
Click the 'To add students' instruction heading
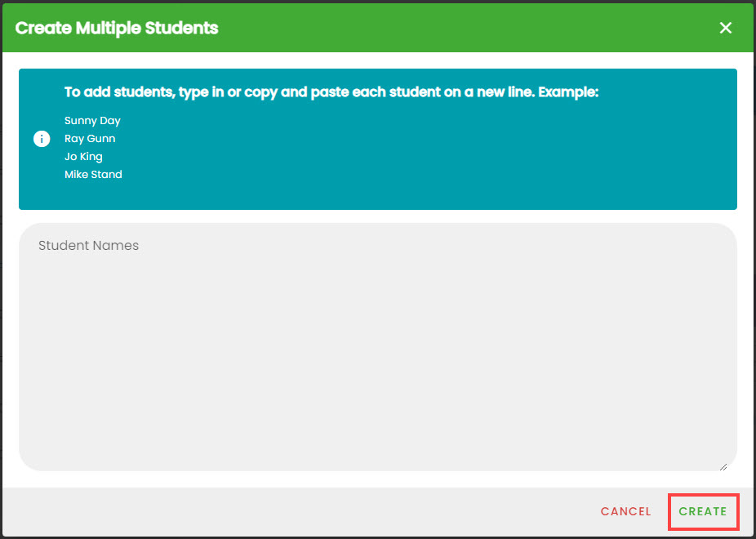coord(331,92)
